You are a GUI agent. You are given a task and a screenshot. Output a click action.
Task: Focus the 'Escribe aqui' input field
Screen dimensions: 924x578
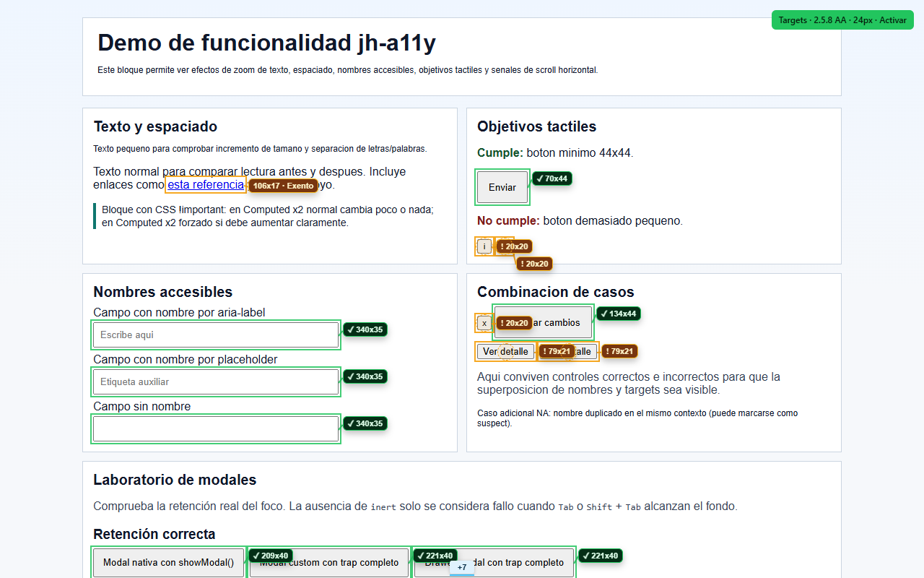[216, 335]
